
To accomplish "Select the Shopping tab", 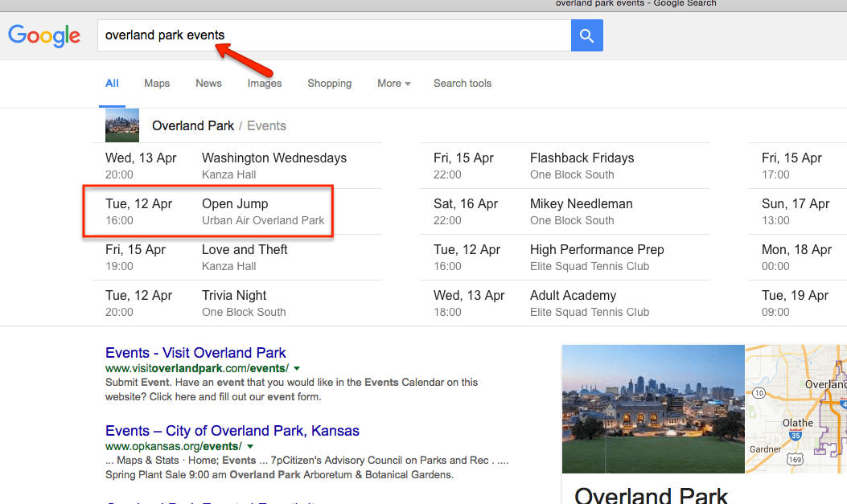I will [329, 84].
